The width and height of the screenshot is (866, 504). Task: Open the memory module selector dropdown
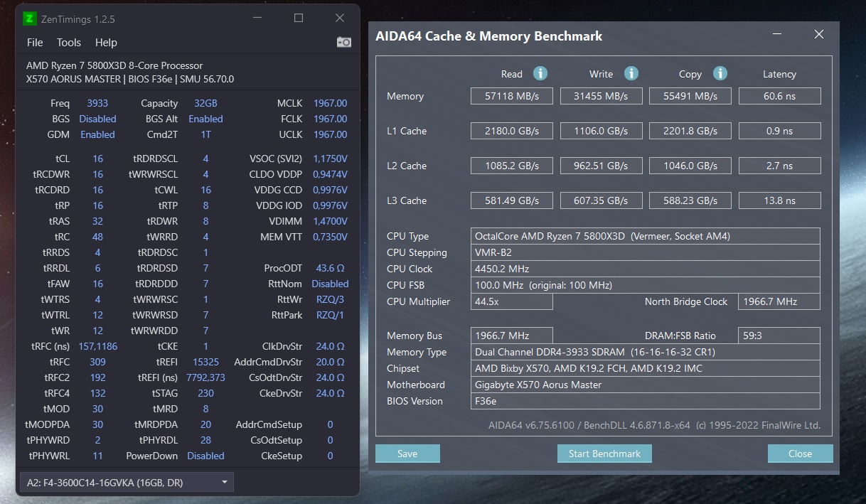126,483
